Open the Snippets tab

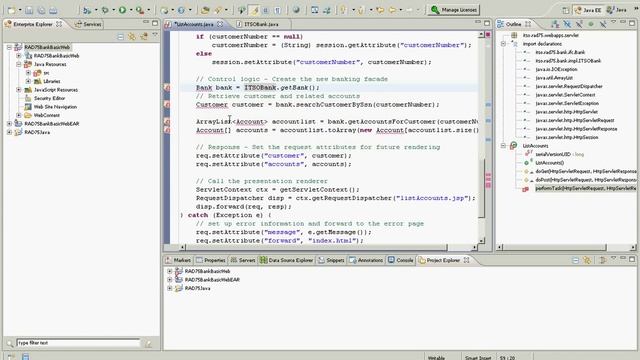point(331,260)
